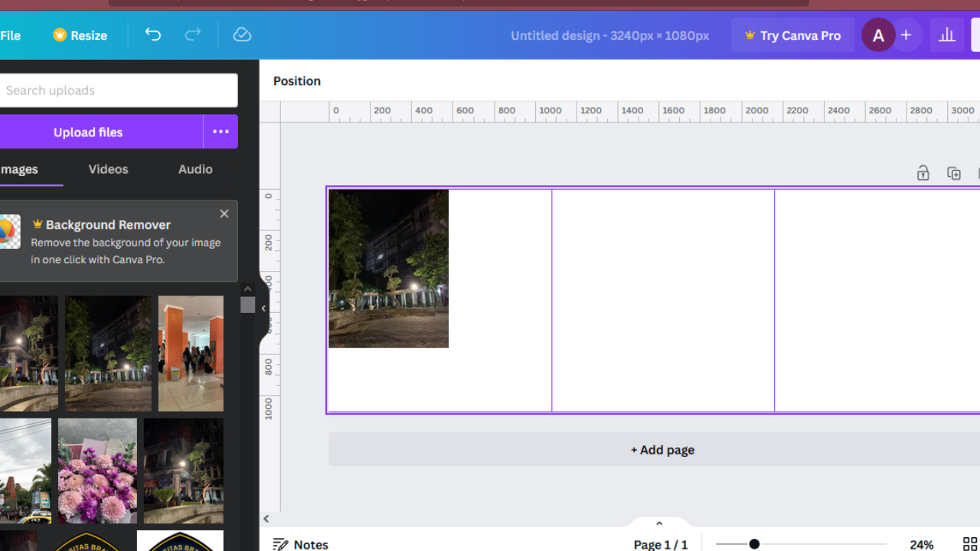Click the Resize button with crown
Viewport: 980px width, 551px height.
[80, 35]
